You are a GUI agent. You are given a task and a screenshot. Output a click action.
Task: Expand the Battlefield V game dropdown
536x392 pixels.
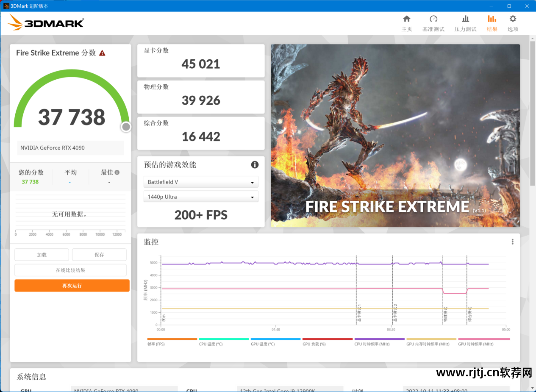point(201,182)
